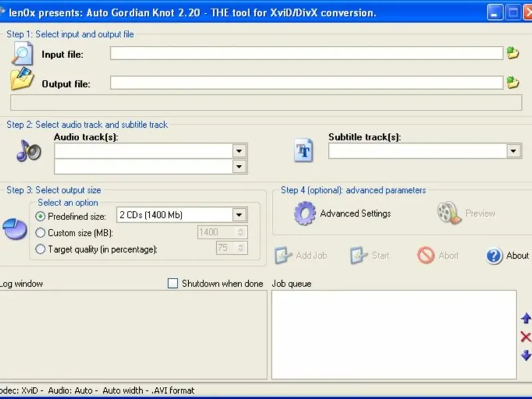Move job down with blue down arrow
This screenshot has height=399, width=532.
(x=525, y=355)
